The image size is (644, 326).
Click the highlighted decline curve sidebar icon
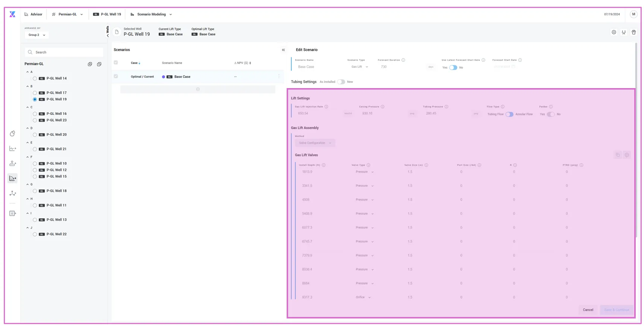click(12, 178)
